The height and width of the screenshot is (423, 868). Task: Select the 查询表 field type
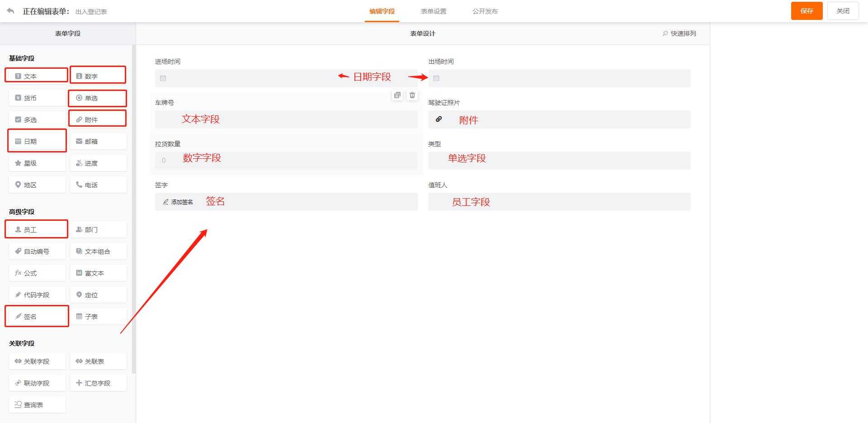(37, 404)
